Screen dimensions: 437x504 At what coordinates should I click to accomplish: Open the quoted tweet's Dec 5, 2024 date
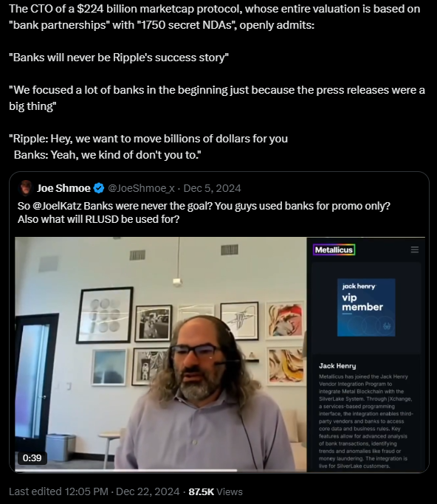212,188
